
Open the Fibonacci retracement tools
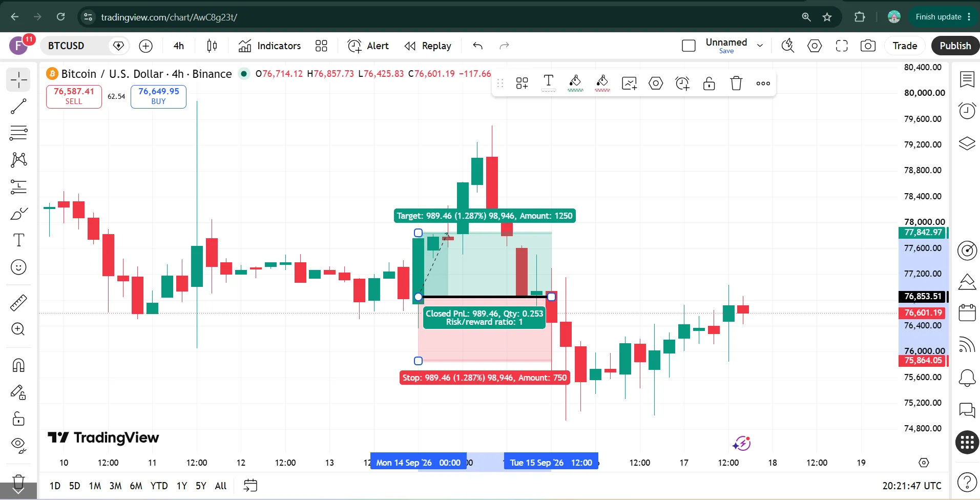[18, 133]
